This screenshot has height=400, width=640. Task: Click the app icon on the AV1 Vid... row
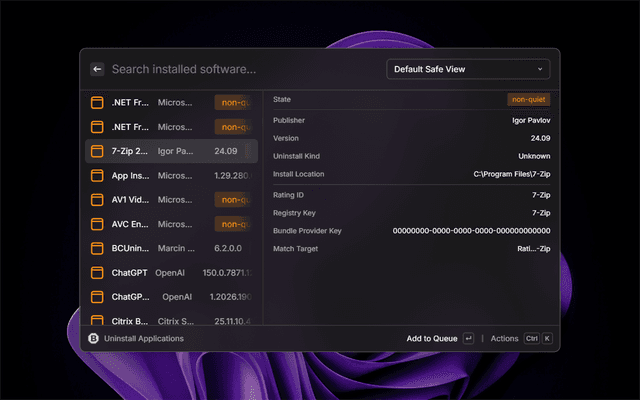point(97,200)
